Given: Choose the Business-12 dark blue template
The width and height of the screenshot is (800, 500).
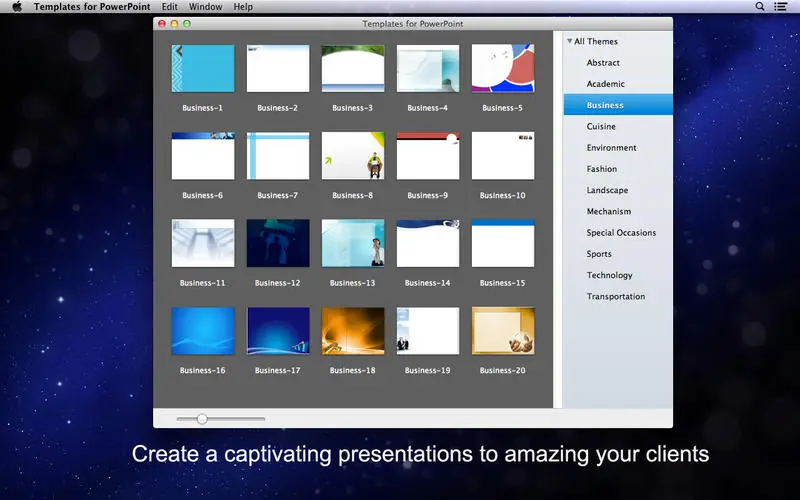Looking at the screenshot, I should click(x=278, y=243).
